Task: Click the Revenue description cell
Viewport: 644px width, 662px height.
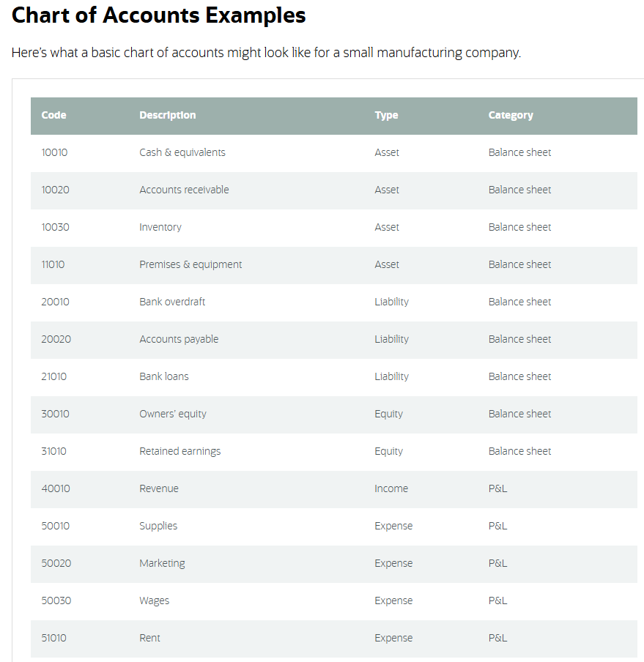Action: pyautogui.click(x=159, y=488)
